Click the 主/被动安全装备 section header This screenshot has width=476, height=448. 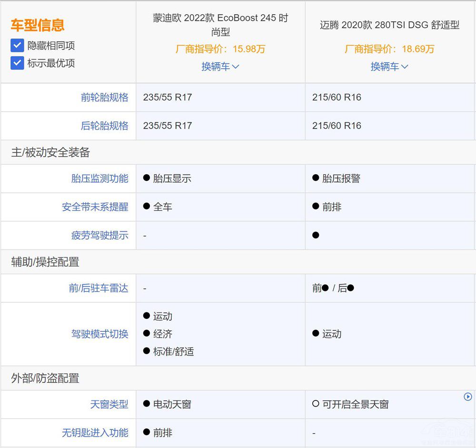pos(50,152)
